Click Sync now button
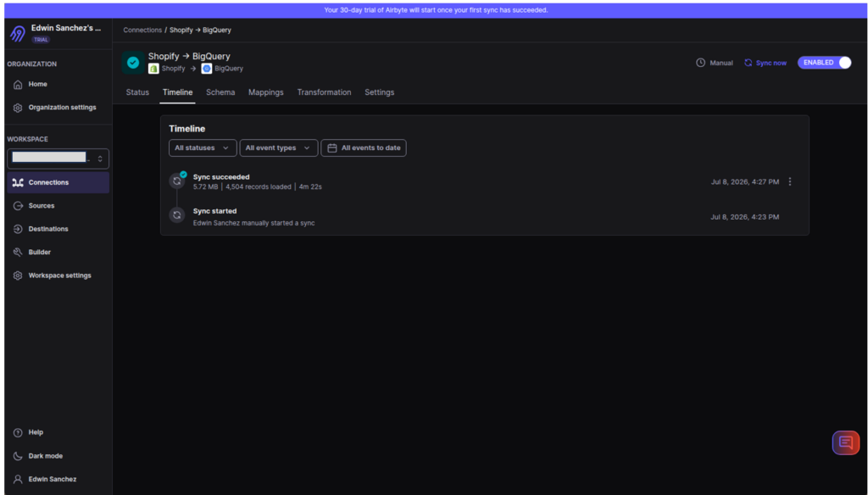The width and height of the screenshot is (868, 495). [x=765, y=63]
